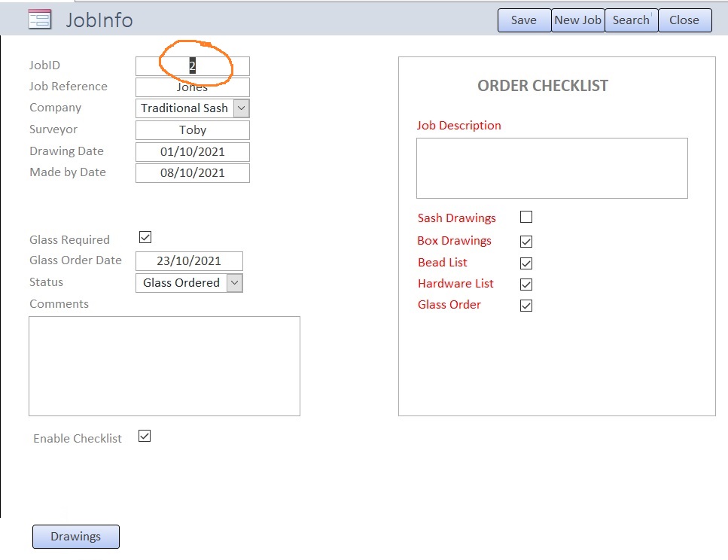Uncheck the Bead List checkbox
Viewport: 728px width, 560px height.
526,263
